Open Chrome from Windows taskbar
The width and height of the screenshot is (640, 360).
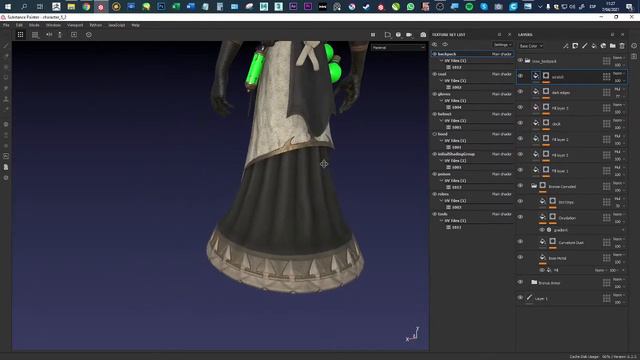[86, 7]
